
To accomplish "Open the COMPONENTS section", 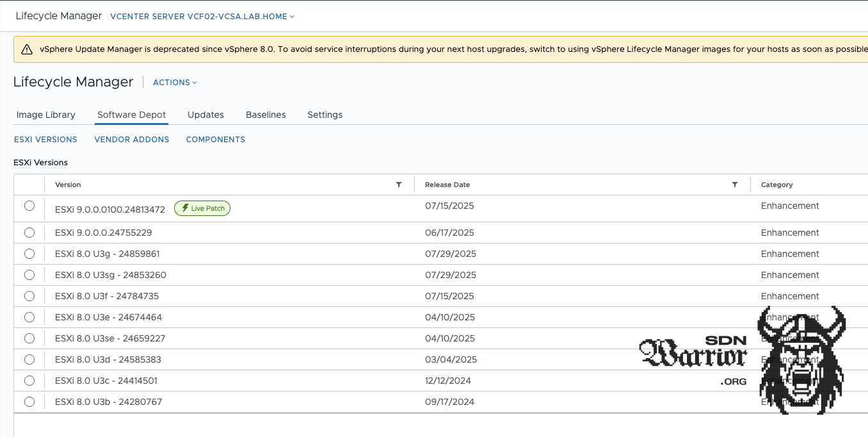I will [215, 139].
